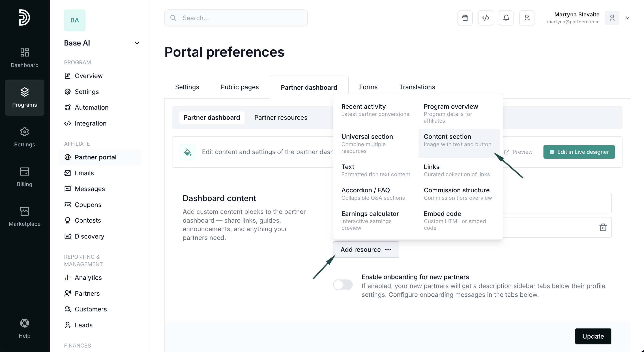Click the add user icon in header

(527, 18)
